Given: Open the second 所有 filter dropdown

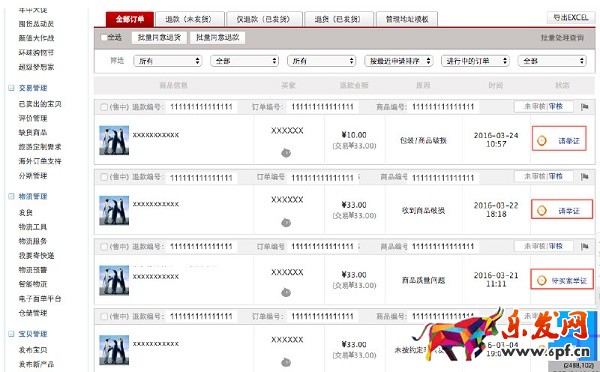Looking at the screenshot, I should 321,61.
